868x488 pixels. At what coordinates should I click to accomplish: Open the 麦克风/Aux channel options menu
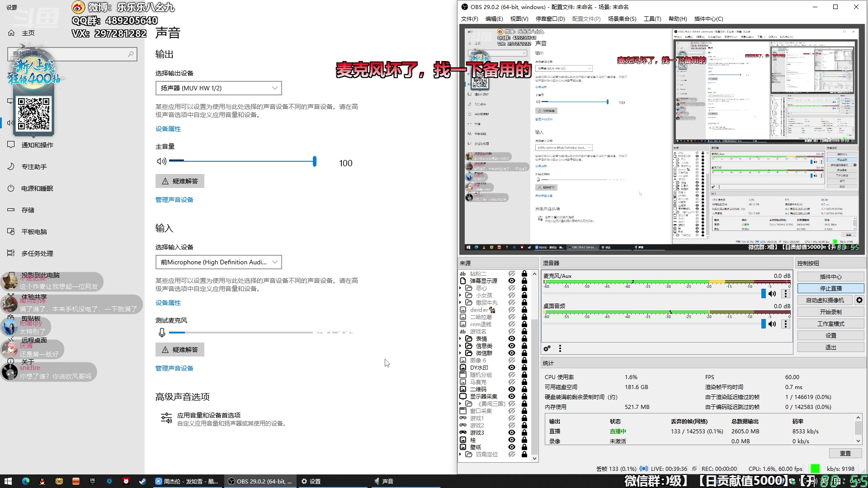coord(786,294)
